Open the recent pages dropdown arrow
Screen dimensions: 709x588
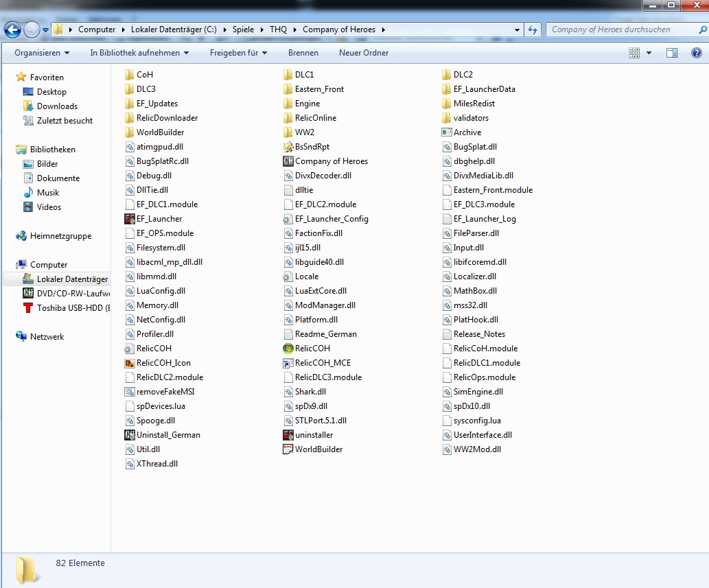46,30
